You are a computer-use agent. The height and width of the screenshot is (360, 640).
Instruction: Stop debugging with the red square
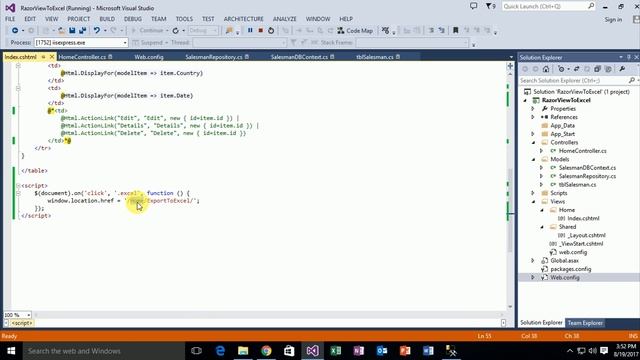[260, 31]
